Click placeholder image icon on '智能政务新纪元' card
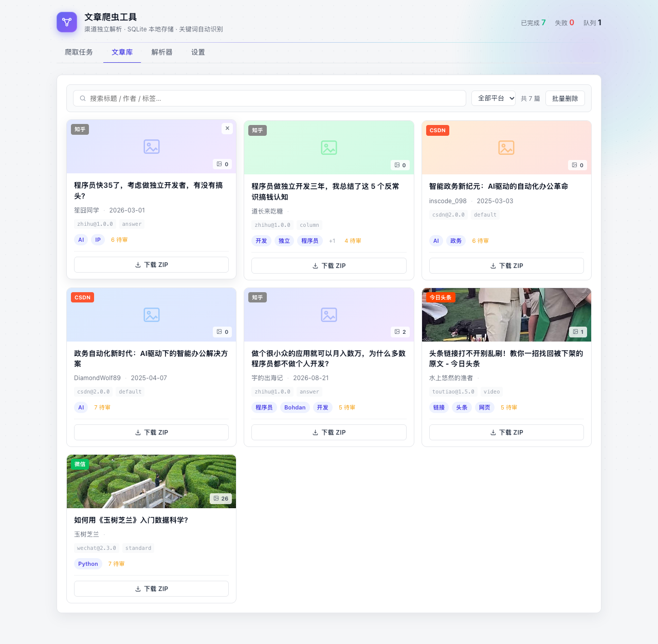Viewport: 658px width, 644px height. coord(506,148)
